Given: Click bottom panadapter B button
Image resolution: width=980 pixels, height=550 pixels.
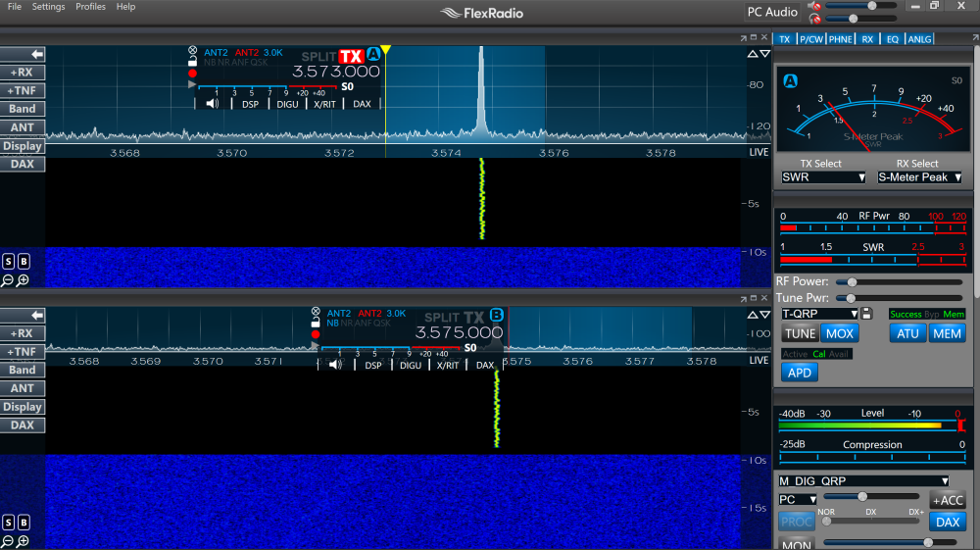Looking at the screenshot, I should [x=24, y=523].
